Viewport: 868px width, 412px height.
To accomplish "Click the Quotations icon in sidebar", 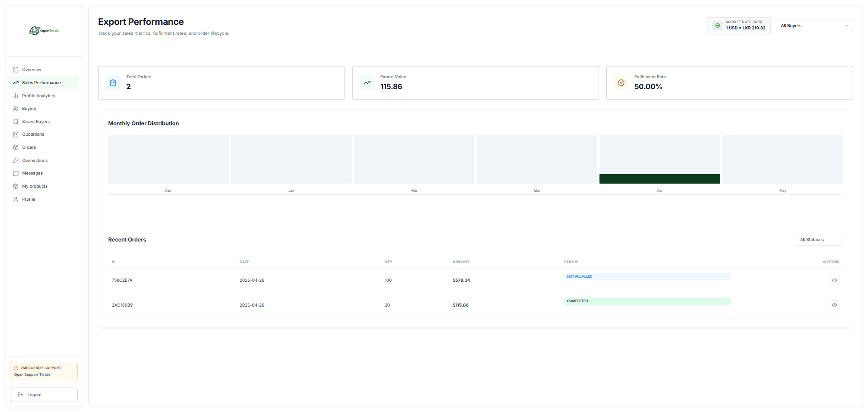I will click(x=16, y=134).
